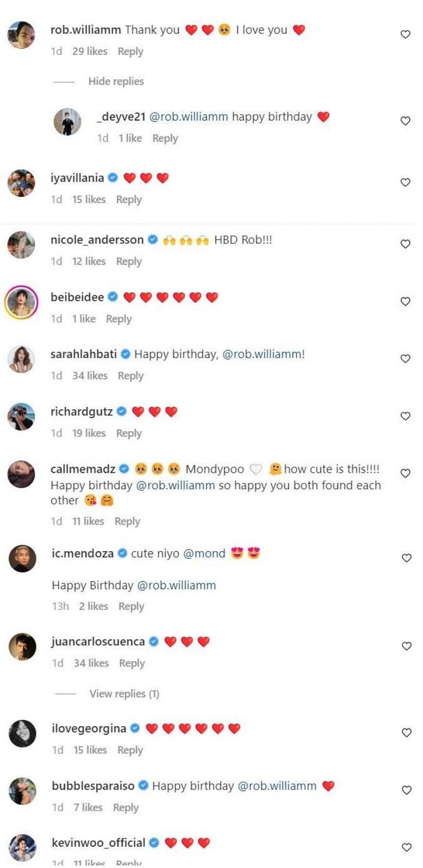Like the iyavillania comment with heart icon
Screen dimensions: 423x868
point(405,182)
